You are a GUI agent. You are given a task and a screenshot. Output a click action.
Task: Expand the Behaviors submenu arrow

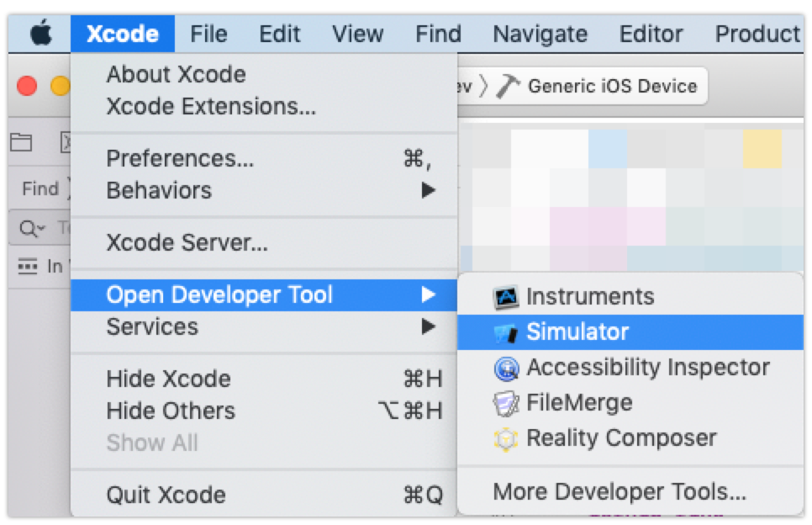click(x=428, y=190)
